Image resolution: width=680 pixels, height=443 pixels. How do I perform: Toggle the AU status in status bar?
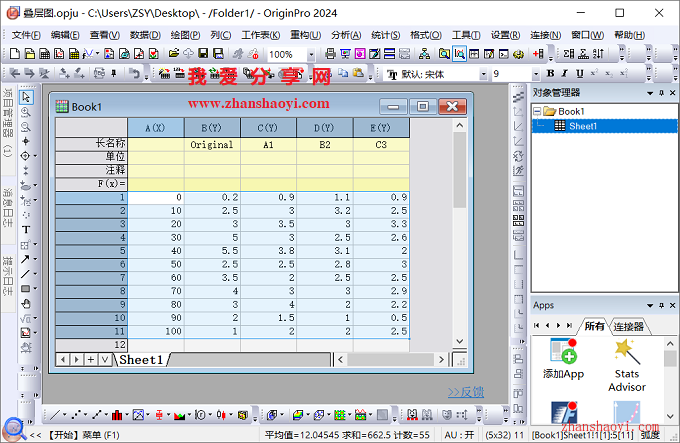[458, 435]
